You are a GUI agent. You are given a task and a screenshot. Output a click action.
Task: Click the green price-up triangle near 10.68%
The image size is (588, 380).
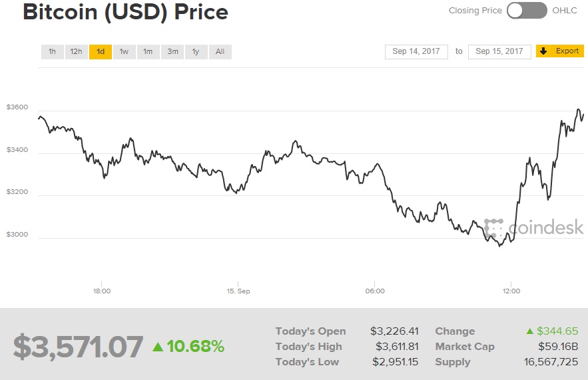tap(158, 347)
